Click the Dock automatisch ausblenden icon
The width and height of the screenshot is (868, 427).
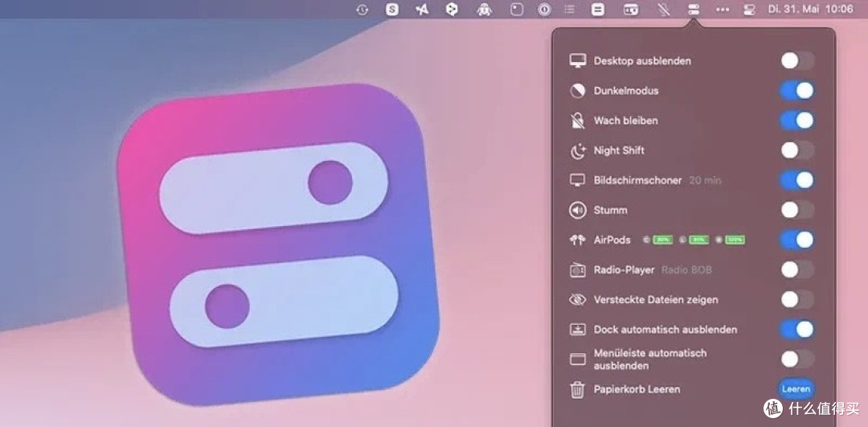click(x=577, y=330)
